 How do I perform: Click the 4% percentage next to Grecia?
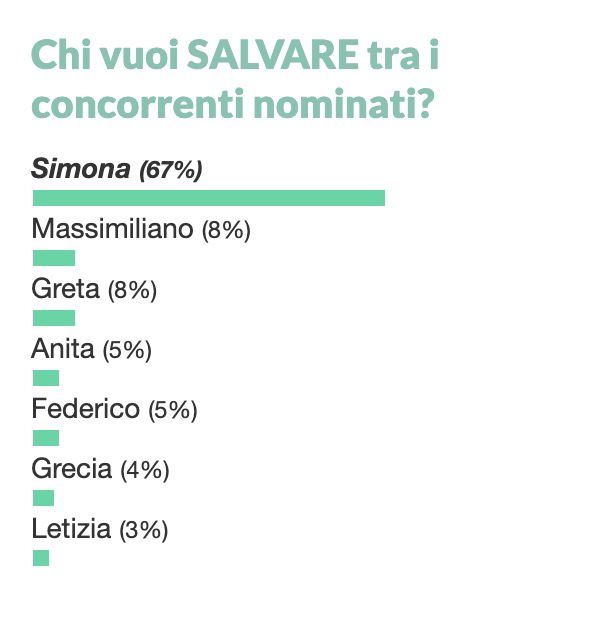point(145,470)
